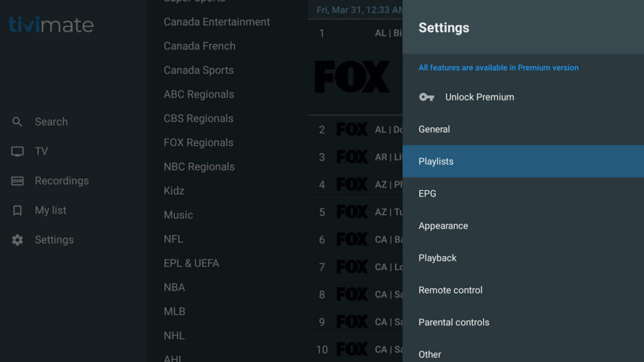The image size is (644, 362).
Task: Select Playback settings
Action: click(437, 258)
